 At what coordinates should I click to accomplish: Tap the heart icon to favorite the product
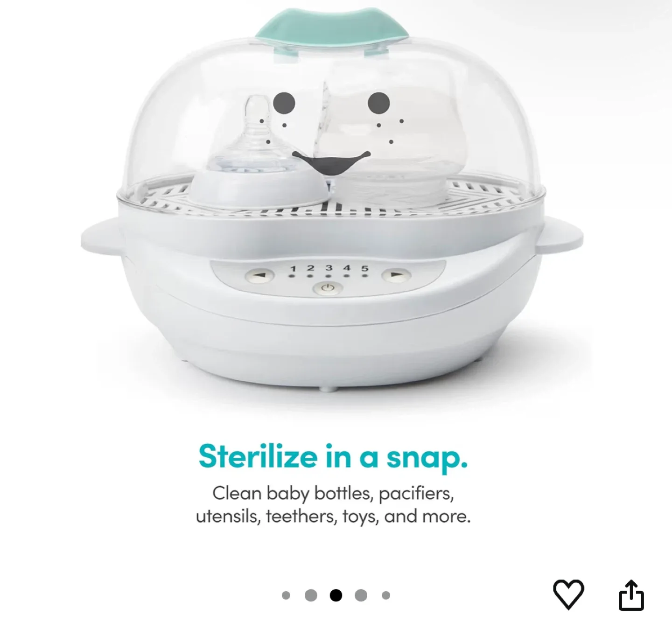pos(568,594)
